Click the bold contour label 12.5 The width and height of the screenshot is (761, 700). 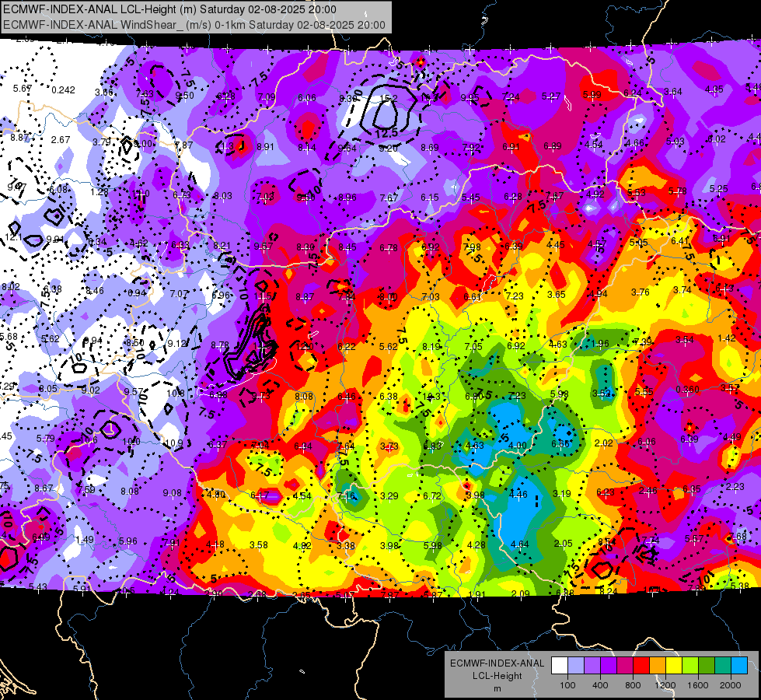click(x=387, y=133)
